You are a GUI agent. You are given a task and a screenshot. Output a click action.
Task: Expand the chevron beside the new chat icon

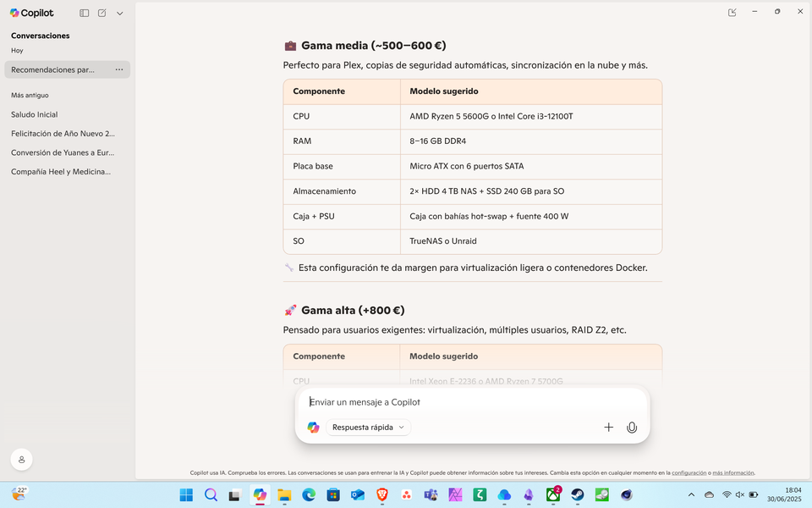(119, 14)
